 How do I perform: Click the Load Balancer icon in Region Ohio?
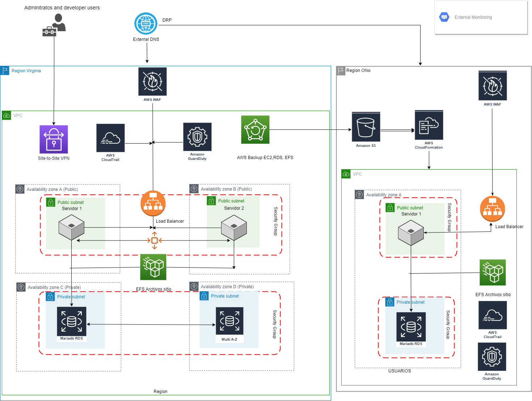pyautogui.click(x=492, y=209)
